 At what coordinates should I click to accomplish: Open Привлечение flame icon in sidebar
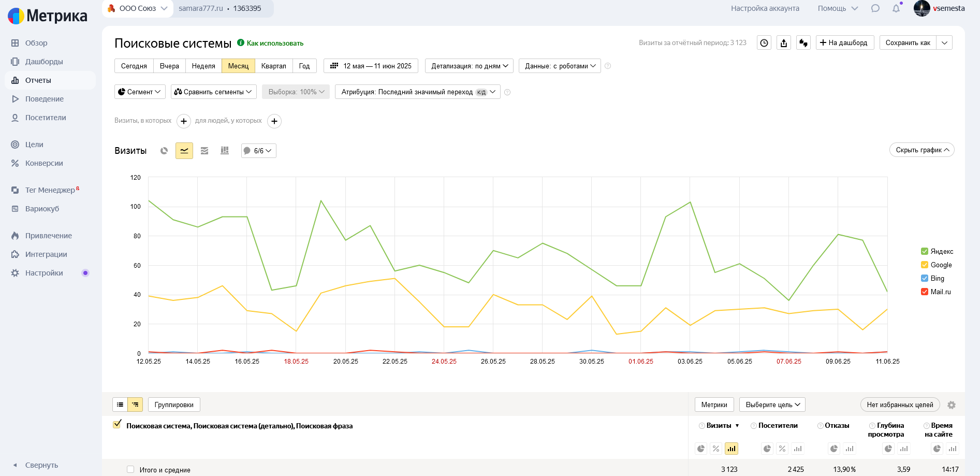coord(15,236)
